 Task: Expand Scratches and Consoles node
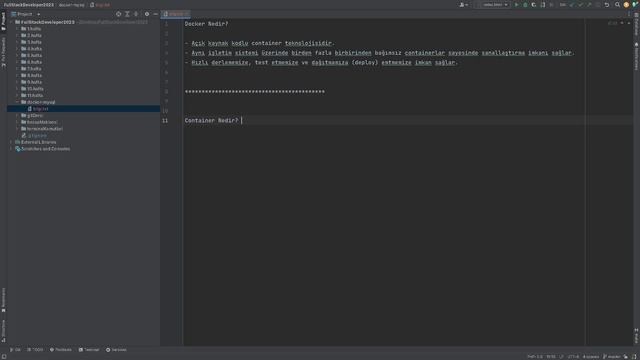pyautogui.click(x=11, y=149)
